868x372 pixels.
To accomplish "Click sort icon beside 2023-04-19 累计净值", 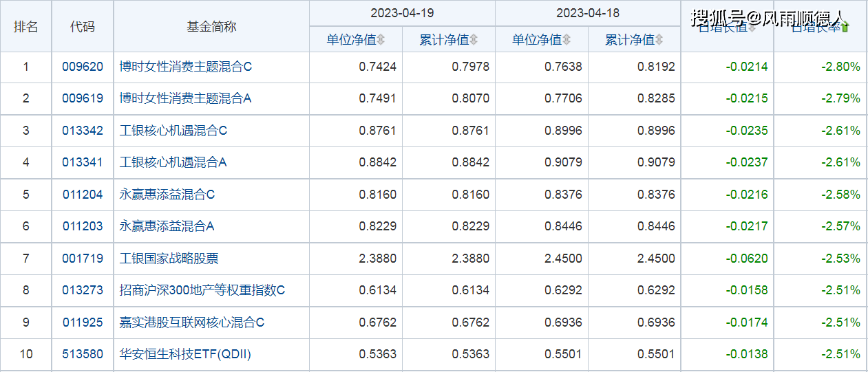I will [474, 41].
